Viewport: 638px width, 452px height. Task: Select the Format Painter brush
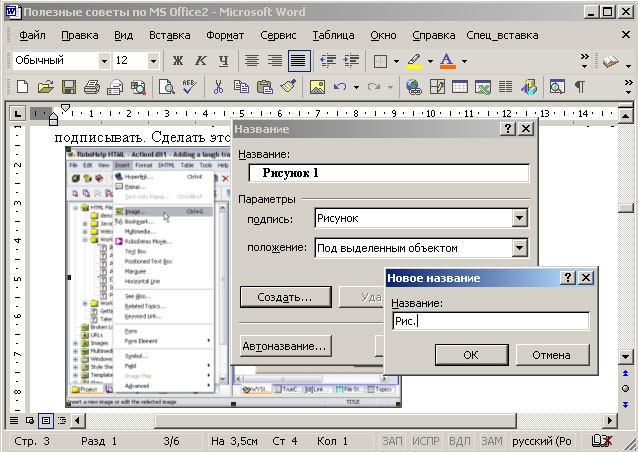point(289,88)
